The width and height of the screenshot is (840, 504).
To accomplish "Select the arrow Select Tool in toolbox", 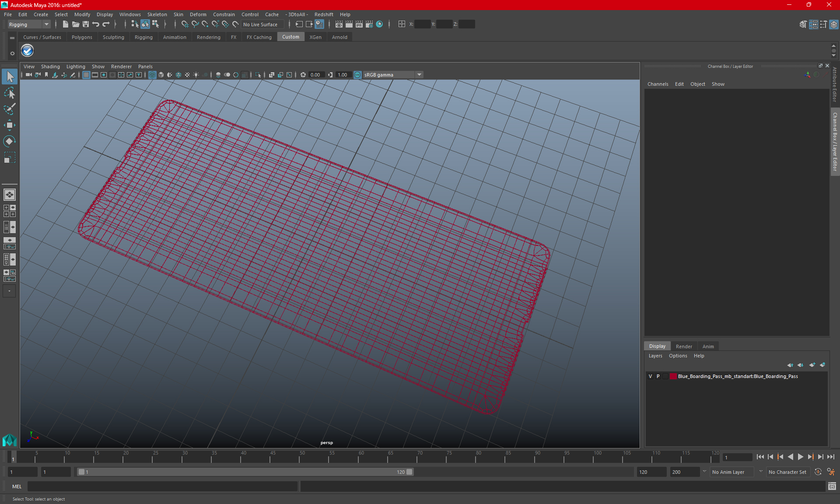I will pyautogui.click(x=10, y=77).
